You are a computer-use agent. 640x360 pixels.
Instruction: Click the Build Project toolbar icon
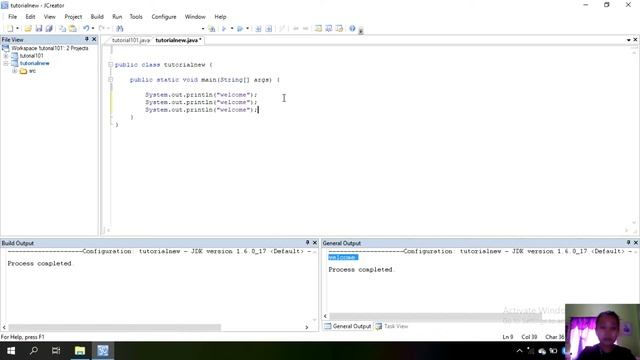(x=212, y=29)
